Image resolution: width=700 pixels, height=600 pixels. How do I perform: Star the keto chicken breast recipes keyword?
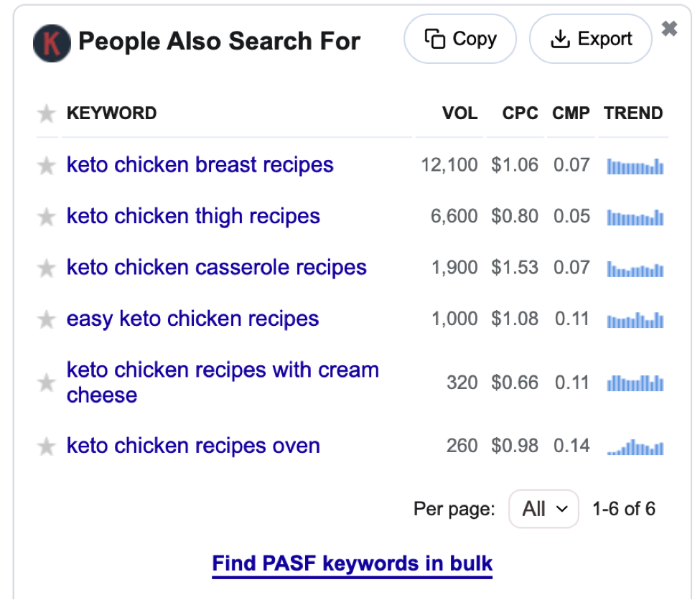(47, 166)
